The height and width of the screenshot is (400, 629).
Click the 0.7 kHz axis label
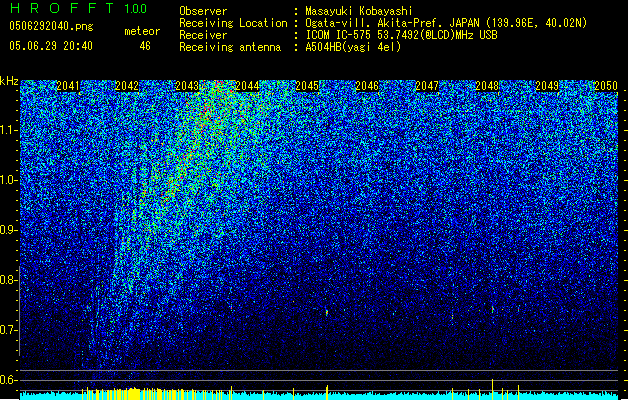[x=8, y=330]
